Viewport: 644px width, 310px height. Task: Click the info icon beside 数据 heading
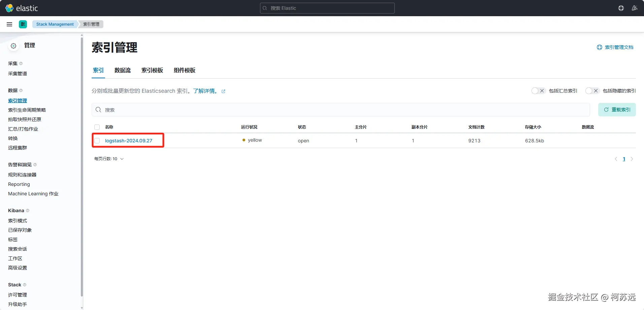click(x=21, y=90)
